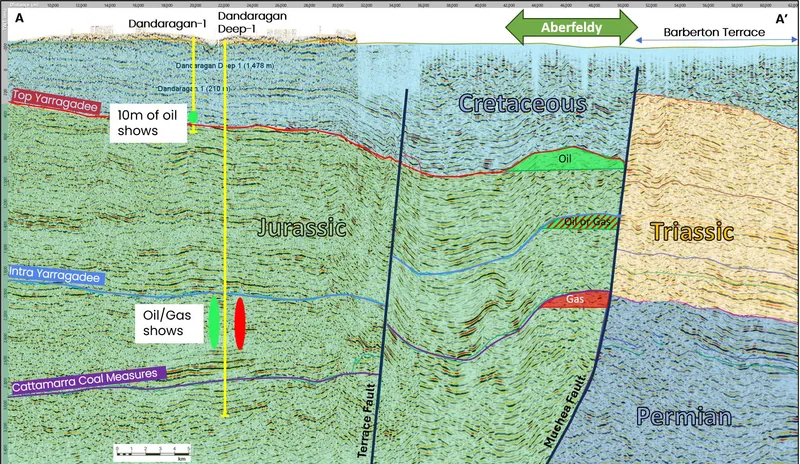This screenshot has width=800, height=464.
Task: Click the Permian unit label
Action: click(x=684, y=417)
